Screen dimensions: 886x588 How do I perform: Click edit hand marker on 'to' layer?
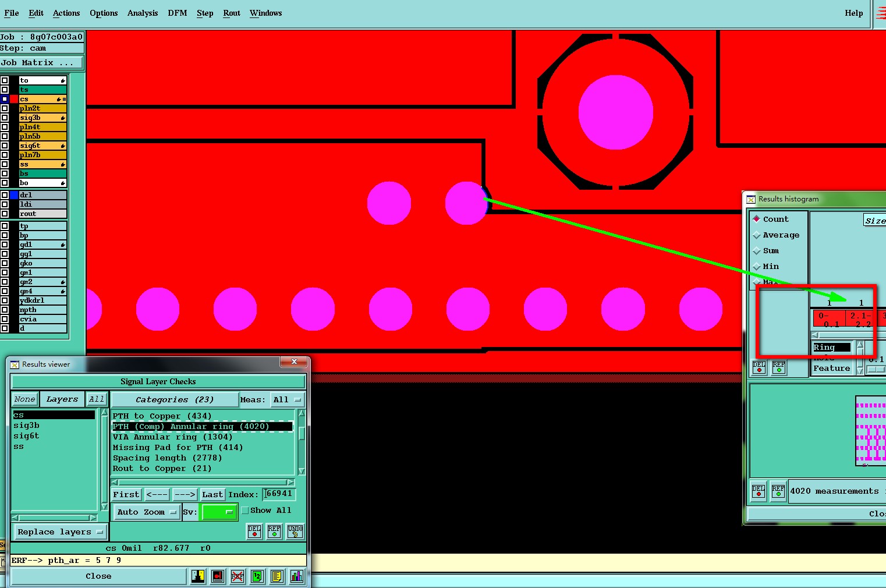pos(63,80)
